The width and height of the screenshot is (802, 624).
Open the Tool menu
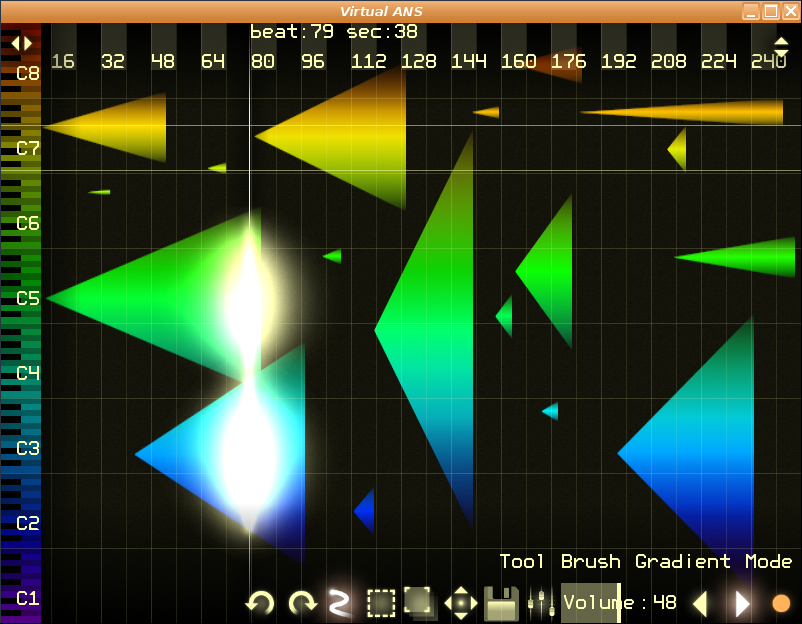(x=521, y=561)
